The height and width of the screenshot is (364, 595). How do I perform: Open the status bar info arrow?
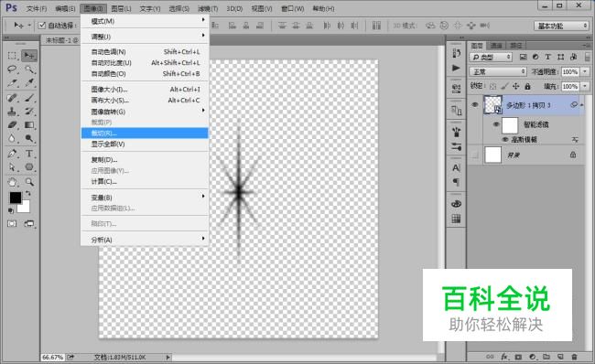[168, 357]
